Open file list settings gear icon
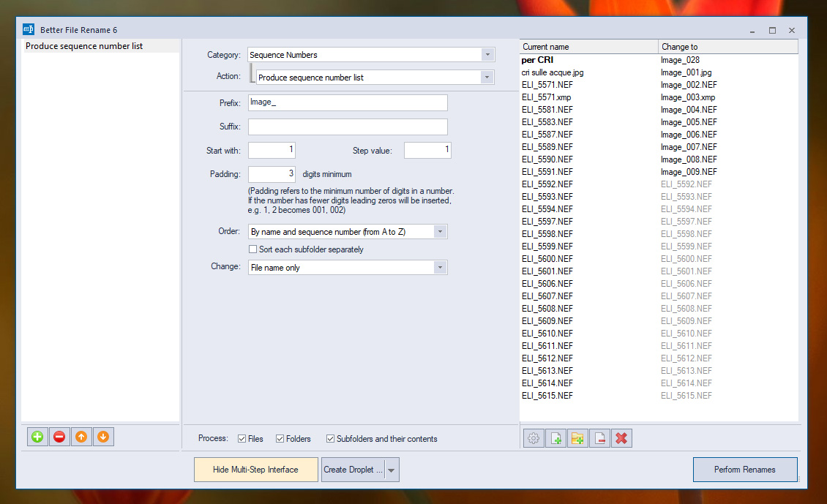 click(x=534, y=438)
